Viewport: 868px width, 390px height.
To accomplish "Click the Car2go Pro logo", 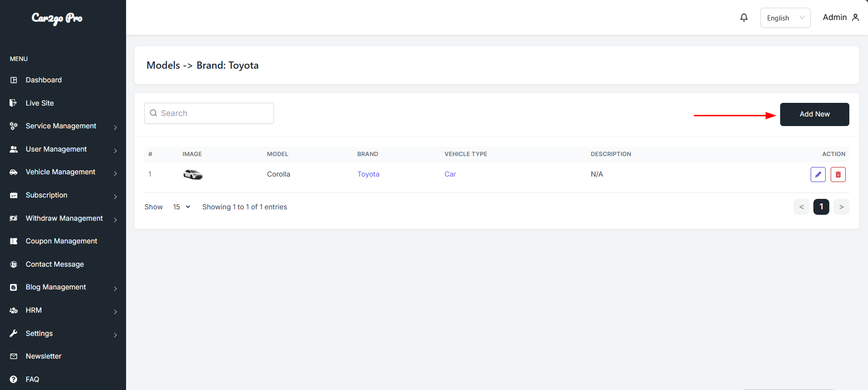I will coord(57,18).
